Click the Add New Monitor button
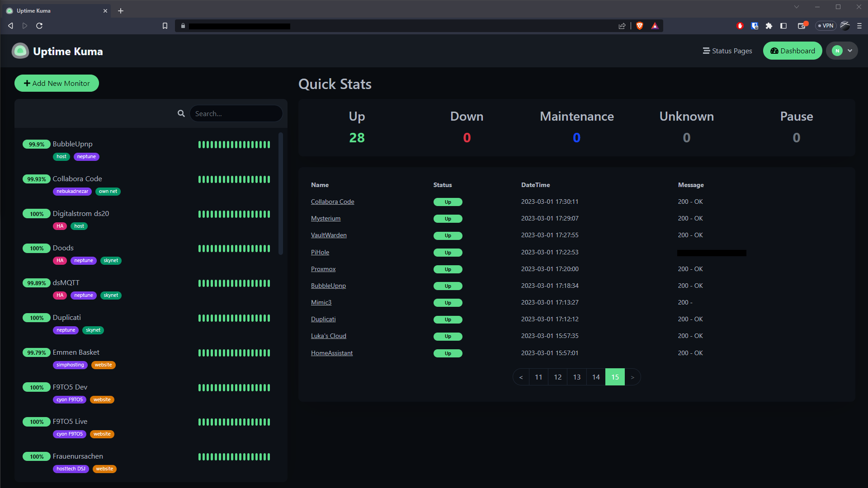Image resolution: width=868 pixels, height=488 pixels. point(57,83)
